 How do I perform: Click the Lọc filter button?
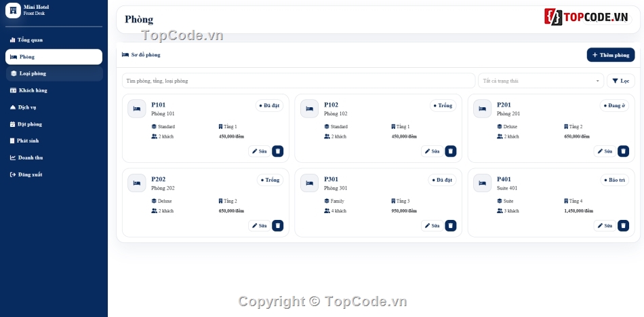(x=620, y=81)
